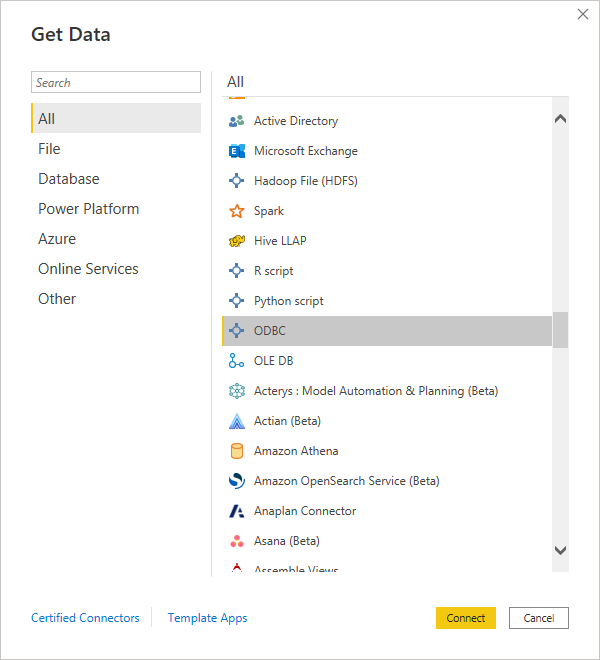Click the OLE DB icon
Image resolution: width=600 pixels, height=660 pixels.
237,361
